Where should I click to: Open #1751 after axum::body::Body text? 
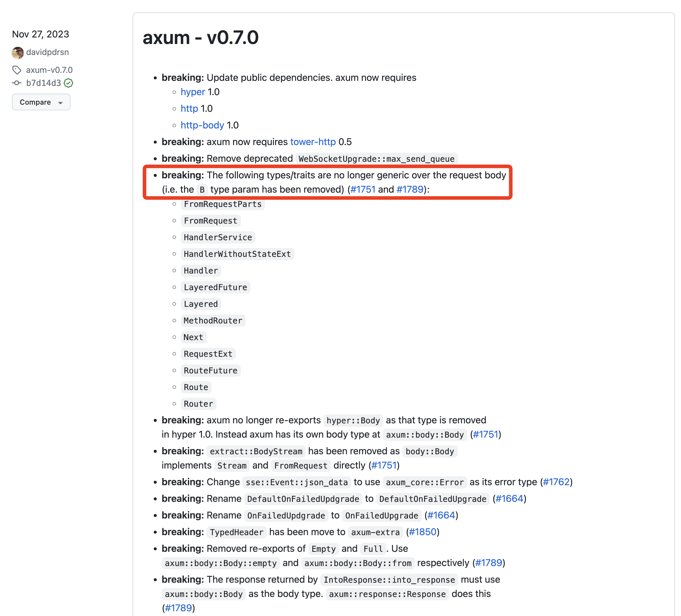pos(485,434)
